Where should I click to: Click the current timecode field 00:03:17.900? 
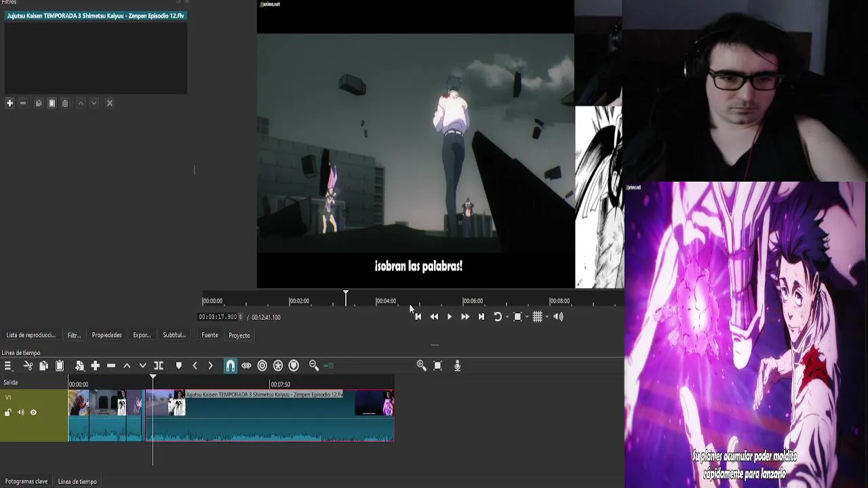(x=218, y=317)
